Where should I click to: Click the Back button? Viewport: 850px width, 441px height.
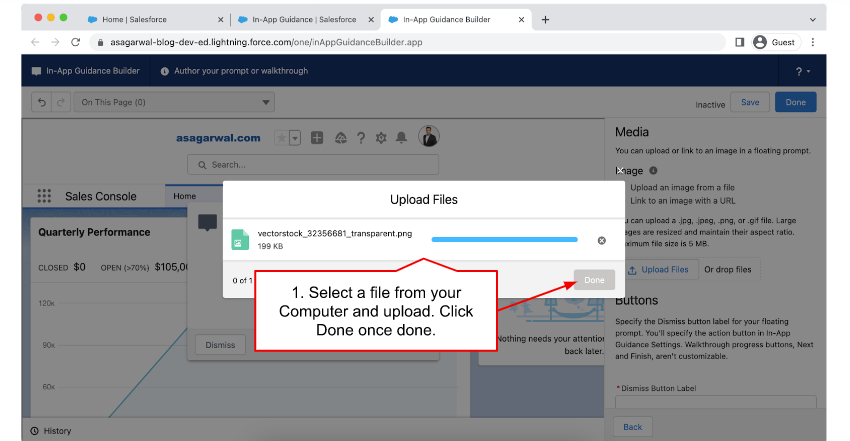pyautogui.click(x=633, y=427)
